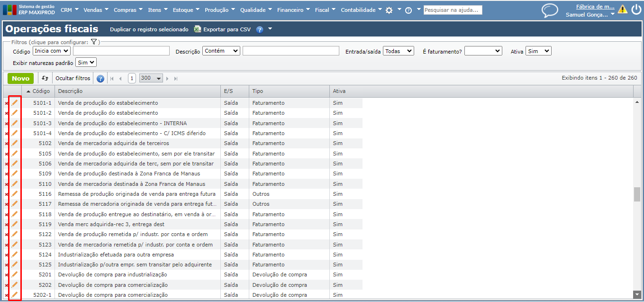Select row Venda de mercadoria adquirida de terceiros
Image resolution: width=644 pixels, height=302 pixels.
(x=182, y=143)
